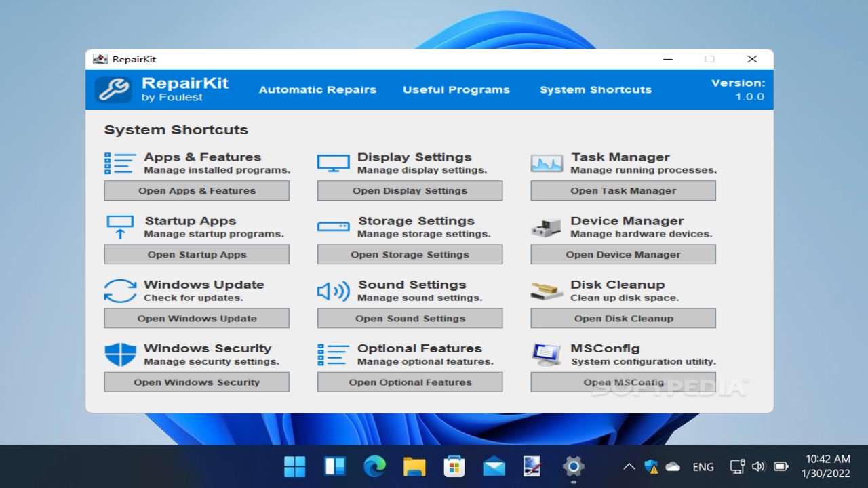Open the Windows Start menu
Image resolution: width=868 pixels, height=488 pixels.
295,466
